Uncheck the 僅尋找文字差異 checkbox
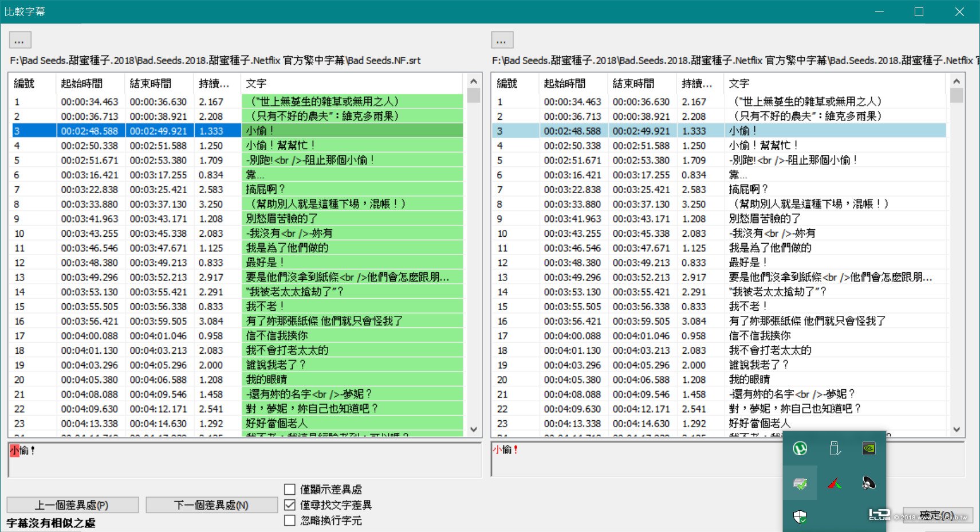Viewport: 980px width, 532px height. 290,505
